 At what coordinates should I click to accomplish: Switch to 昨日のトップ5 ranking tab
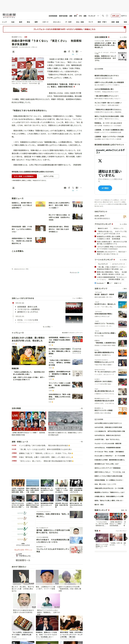click(119, 228)
